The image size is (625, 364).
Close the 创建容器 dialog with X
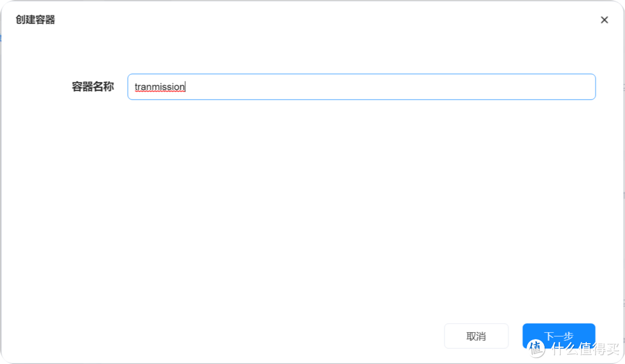click(604, 20)
